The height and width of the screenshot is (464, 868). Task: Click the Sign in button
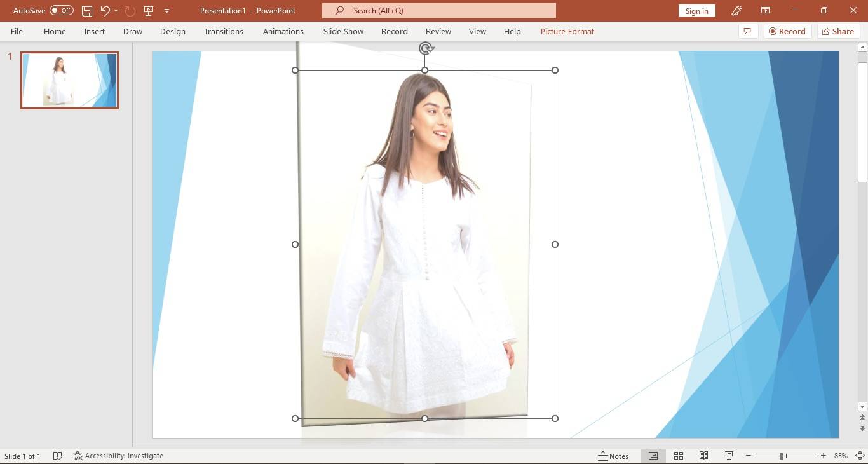click(696, 10)
